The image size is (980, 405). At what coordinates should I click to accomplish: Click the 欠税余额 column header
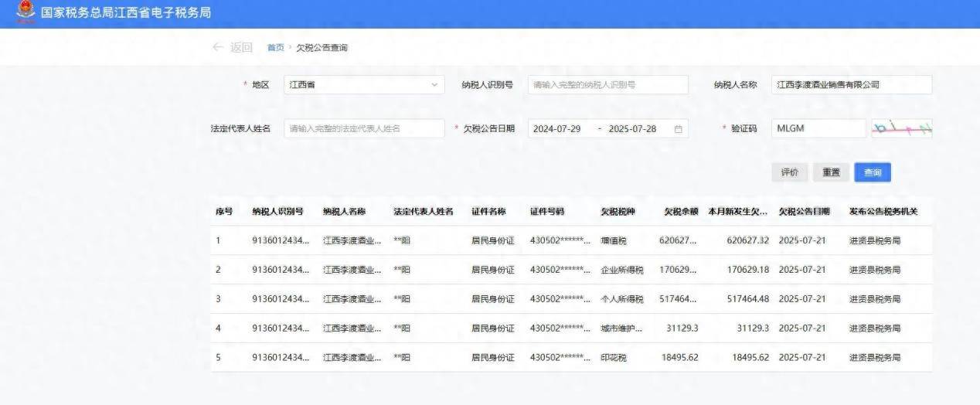pyautogui.click(x=681, y=212)
